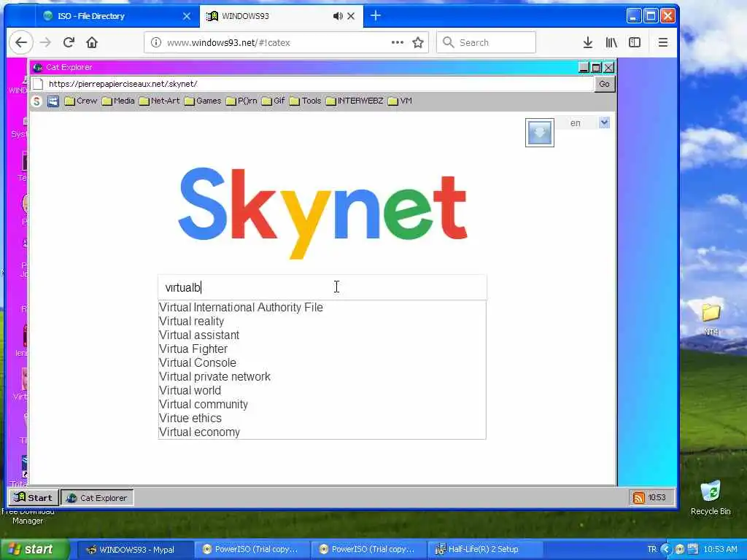
Task: Open the Games bookmarks folder
Action: (203, 101)
